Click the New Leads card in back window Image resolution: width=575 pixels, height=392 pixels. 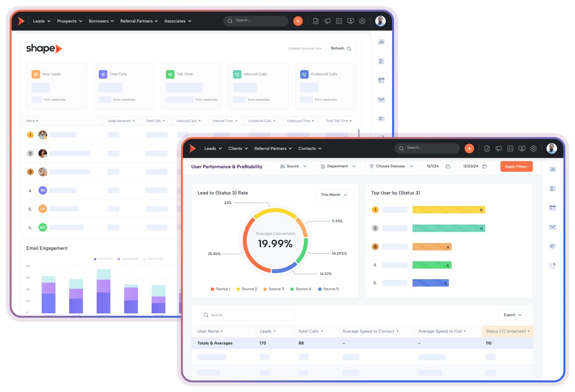pos(56,86)
